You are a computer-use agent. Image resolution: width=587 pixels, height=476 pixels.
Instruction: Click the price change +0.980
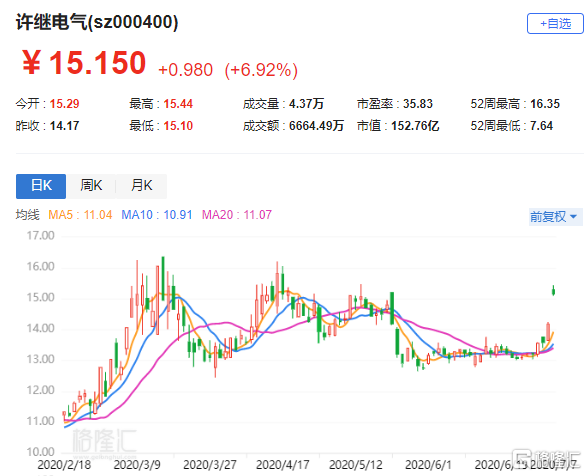pyautogui.click(x=186, y=70)
